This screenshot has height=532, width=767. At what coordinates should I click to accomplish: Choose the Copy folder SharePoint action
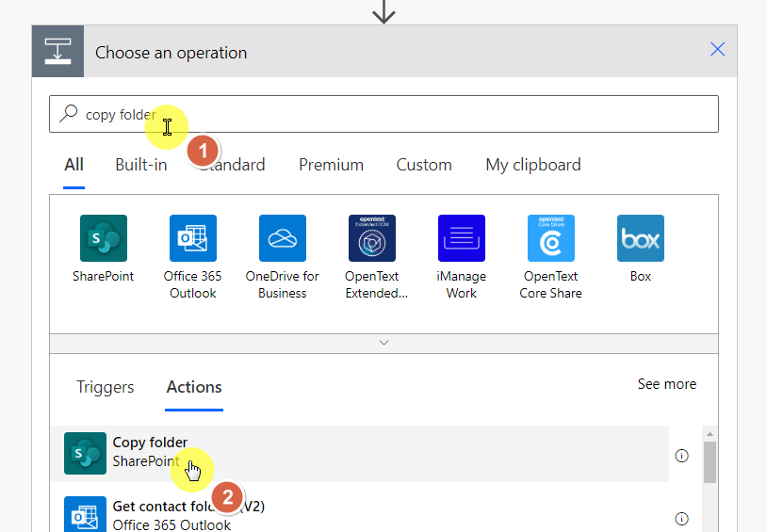(x=360, y=454)
